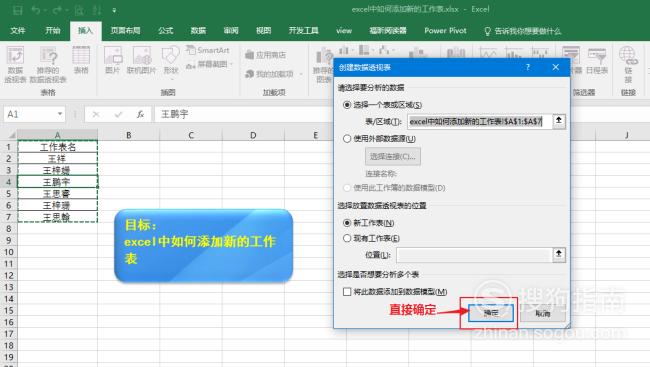Click cell containing 王祥
650x367 pixels.
click(x=58, y=158)
